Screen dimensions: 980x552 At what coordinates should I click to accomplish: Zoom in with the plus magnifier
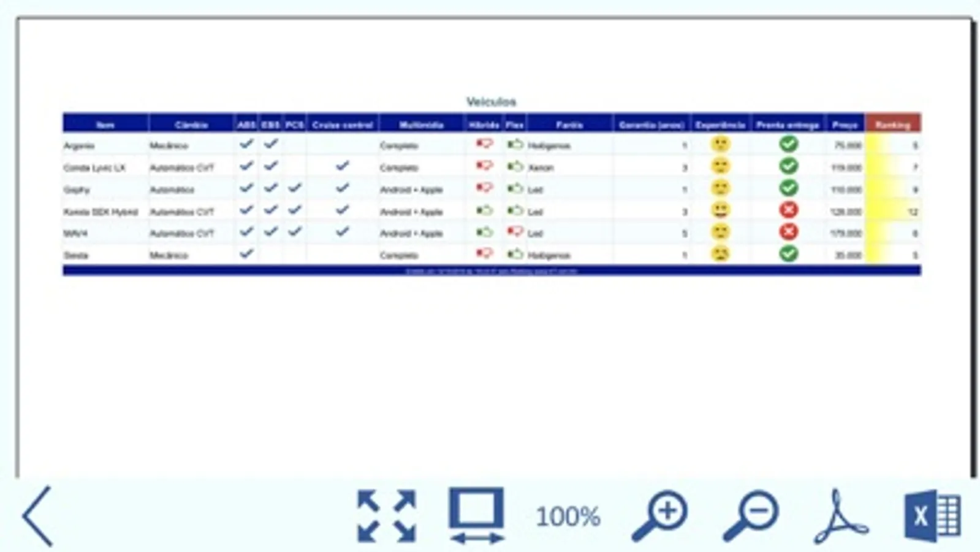(660, 516)
